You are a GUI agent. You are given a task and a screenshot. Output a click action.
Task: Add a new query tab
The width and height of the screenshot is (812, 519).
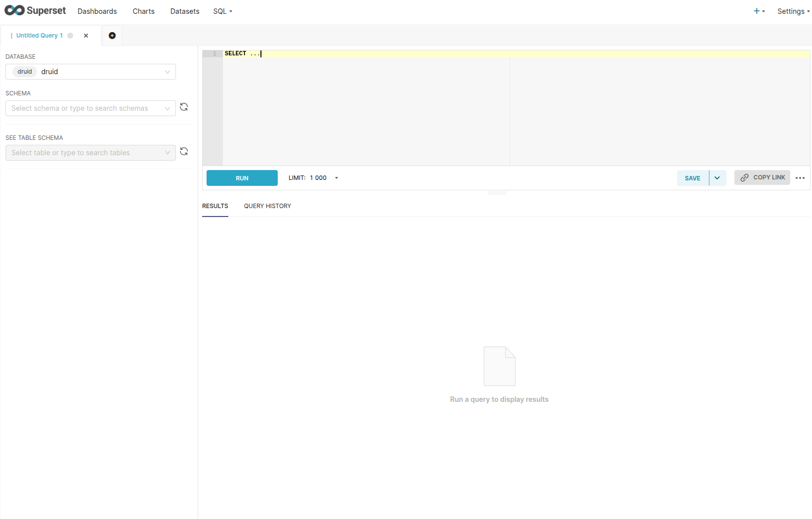coord(112,36)
